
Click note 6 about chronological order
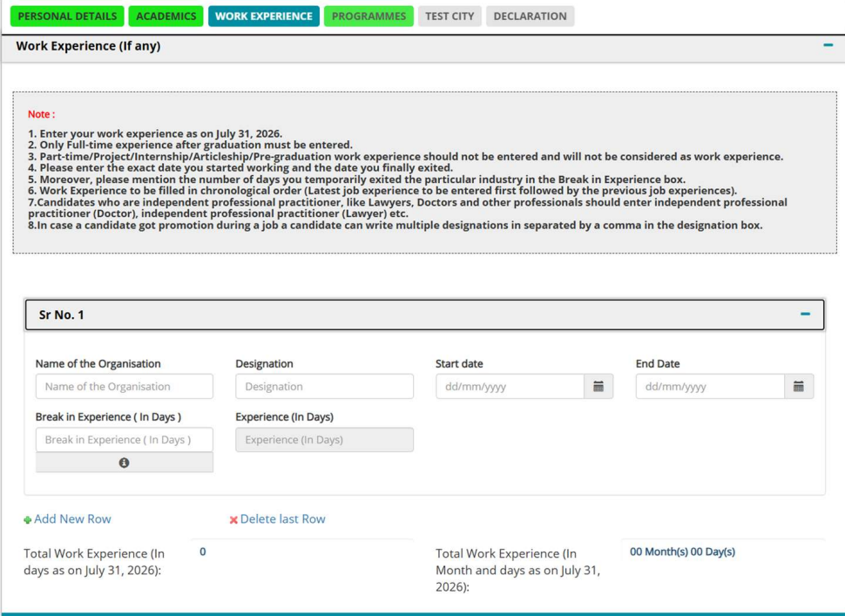382,191
